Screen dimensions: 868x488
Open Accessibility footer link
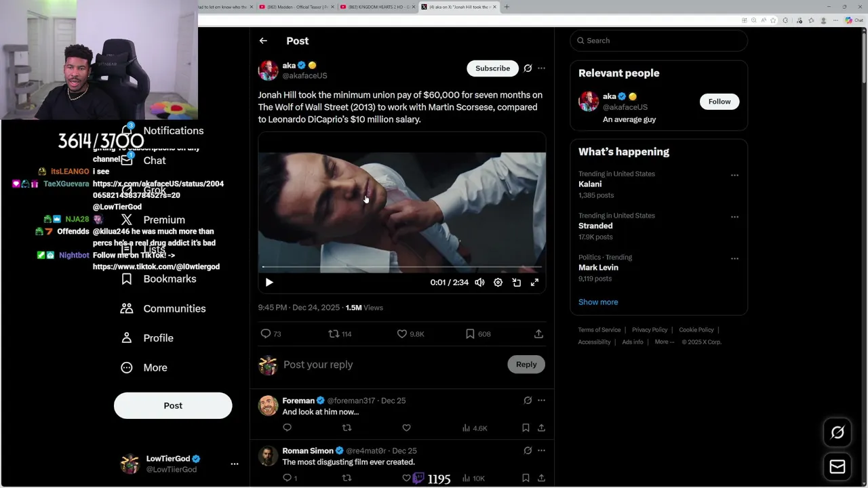pyautogui.click(x=594, y=342)
